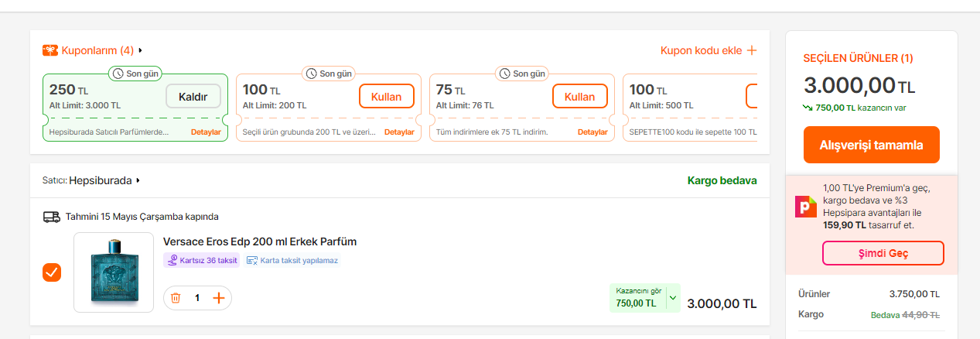Click the Premium P logo icon
The width and height of the screenshot is (980, 339).
806,206
